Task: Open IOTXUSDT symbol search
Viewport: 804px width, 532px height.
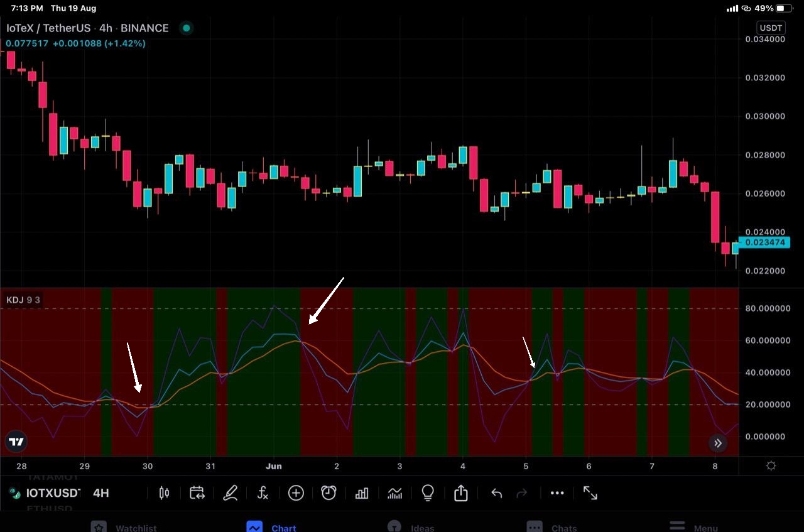Action: (45, 493)
